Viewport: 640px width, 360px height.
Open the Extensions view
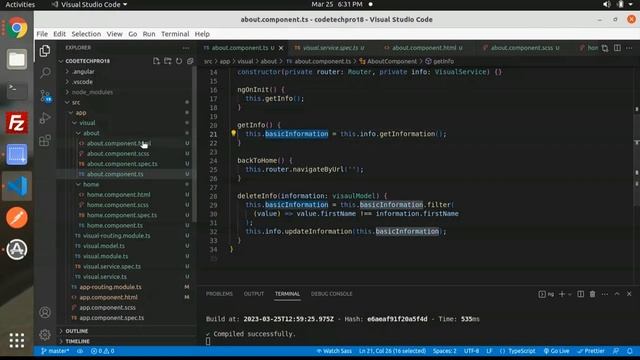[45, 140]
